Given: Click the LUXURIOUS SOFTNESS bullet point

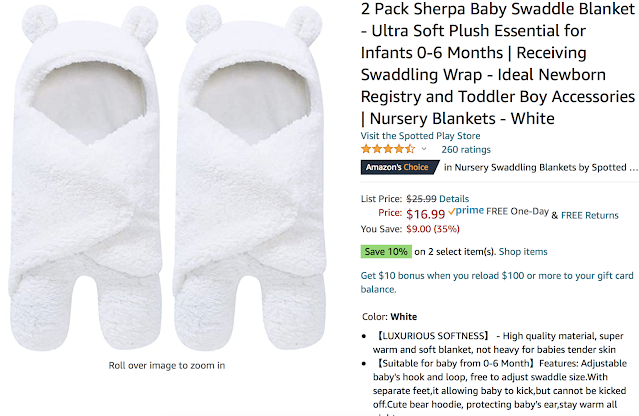Looking at the screenshot, I should pyautogui.click(x=497, y=343).
